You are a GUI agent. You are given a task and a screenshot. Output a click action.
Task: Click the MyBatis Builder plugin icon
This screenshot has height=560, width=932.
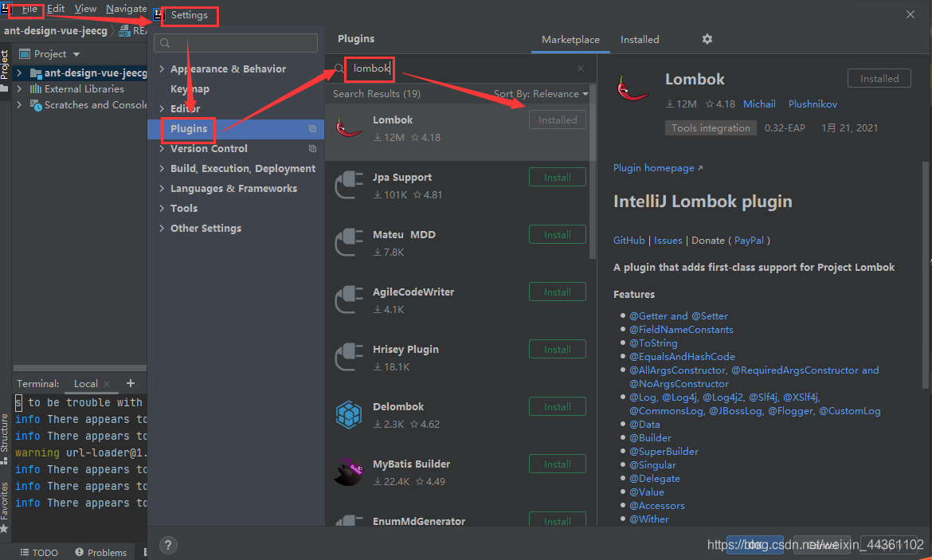tap(348, 472)
